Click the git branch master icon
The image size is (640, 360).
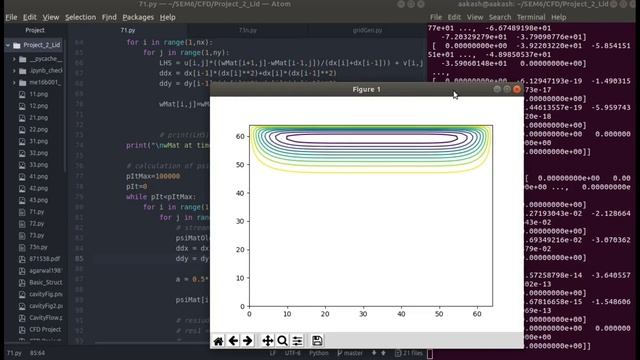coord(340,353)
